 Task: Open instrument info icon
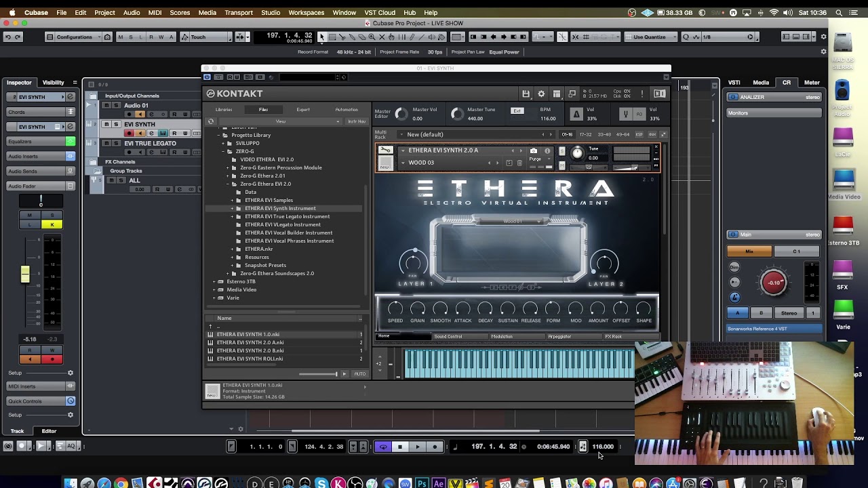coord(547,150)
